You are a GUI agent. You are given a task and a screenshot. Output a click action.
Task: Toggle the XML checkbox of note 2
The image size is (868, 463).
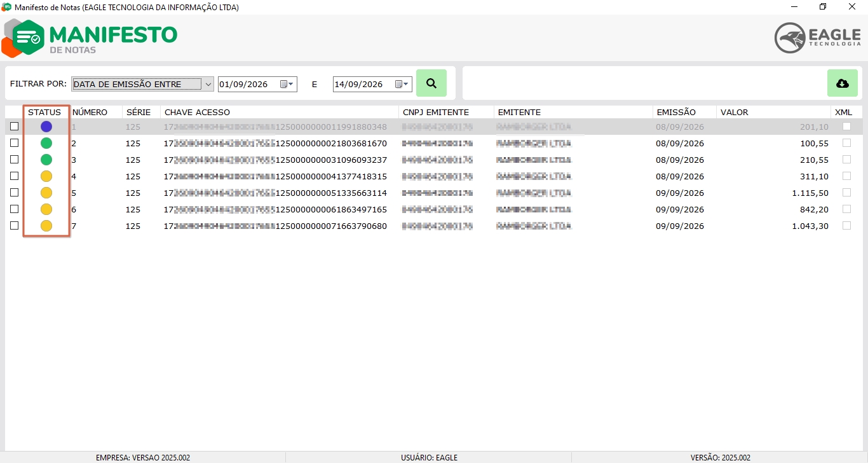pos(846,143)
